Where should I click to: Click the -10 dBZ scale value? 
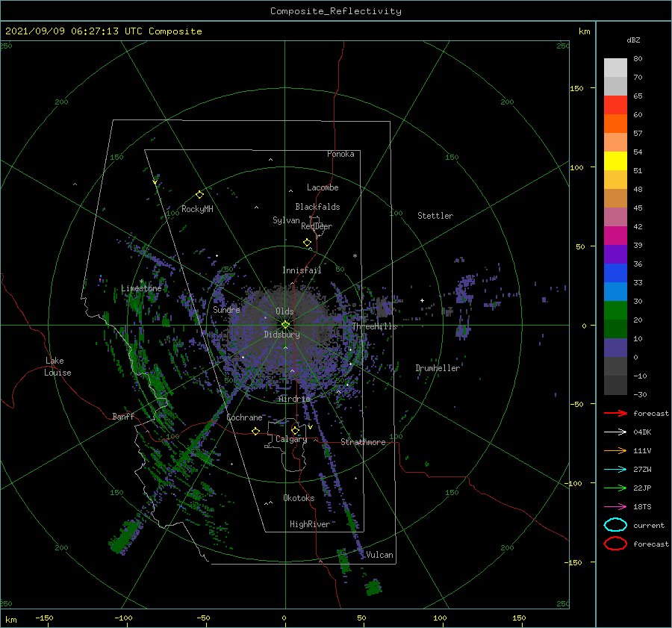click(641, 376)
